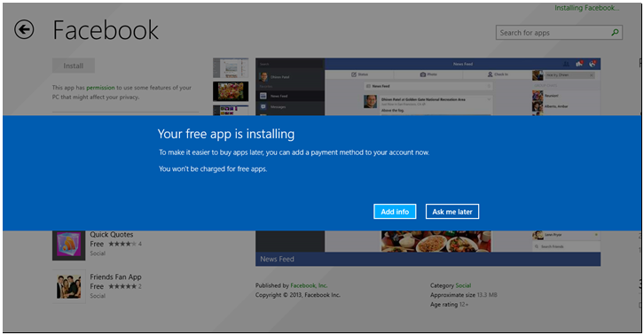Click the Quick Quotes star rating

pyautogui.click(x=122, y=244)
